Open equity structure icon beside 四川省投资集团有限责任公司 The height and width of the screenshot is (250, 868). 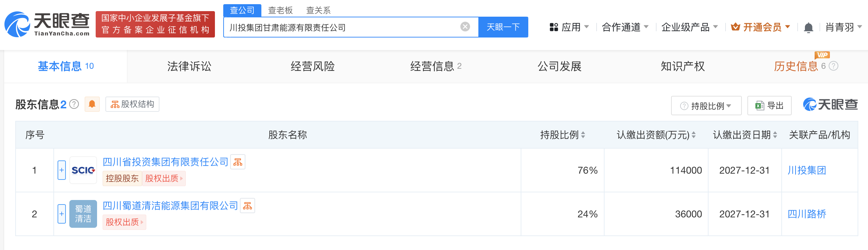238,162
